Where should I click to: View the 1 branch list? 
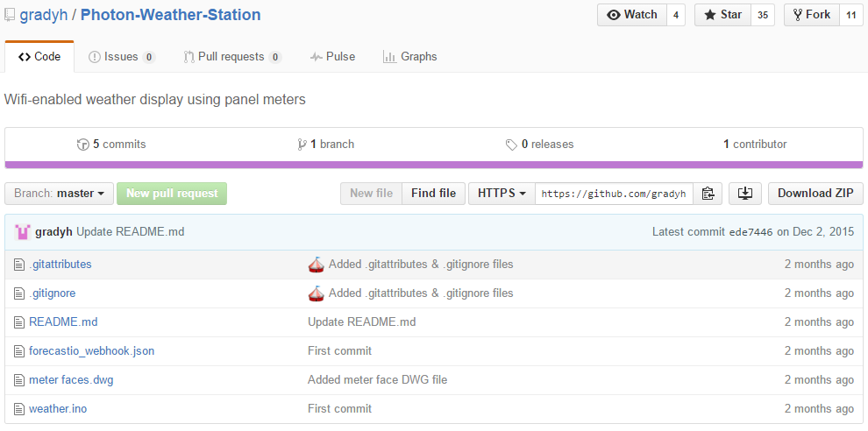pos(325,145)
